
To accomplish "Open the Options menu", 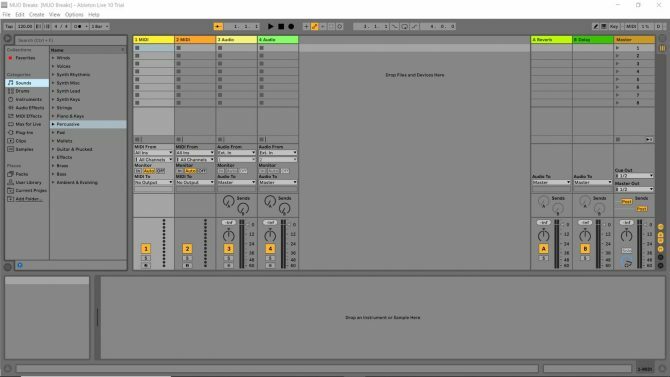I will (74, 15).
